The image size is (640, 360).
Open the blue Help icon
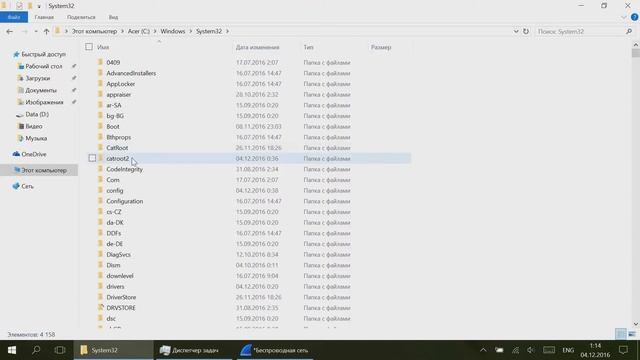point(634,17)
